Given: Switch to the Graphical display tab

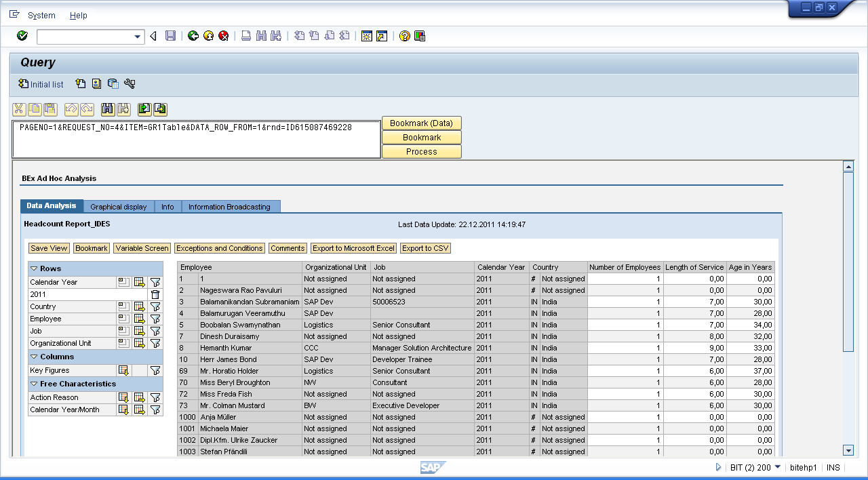Looking at the screenshot, I should click(119, 207).
